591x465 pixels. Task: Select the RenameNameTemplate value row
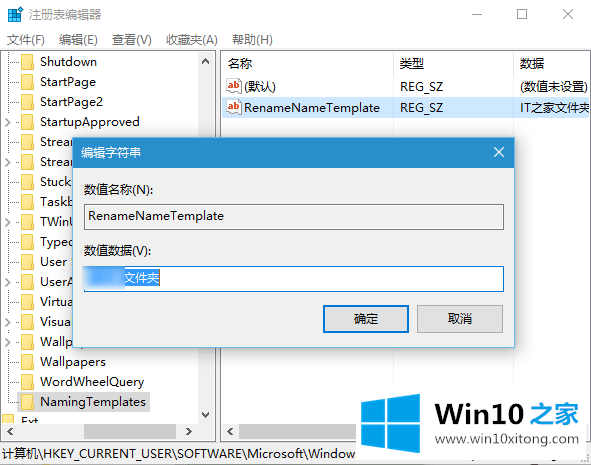click(x=406, y=108)
